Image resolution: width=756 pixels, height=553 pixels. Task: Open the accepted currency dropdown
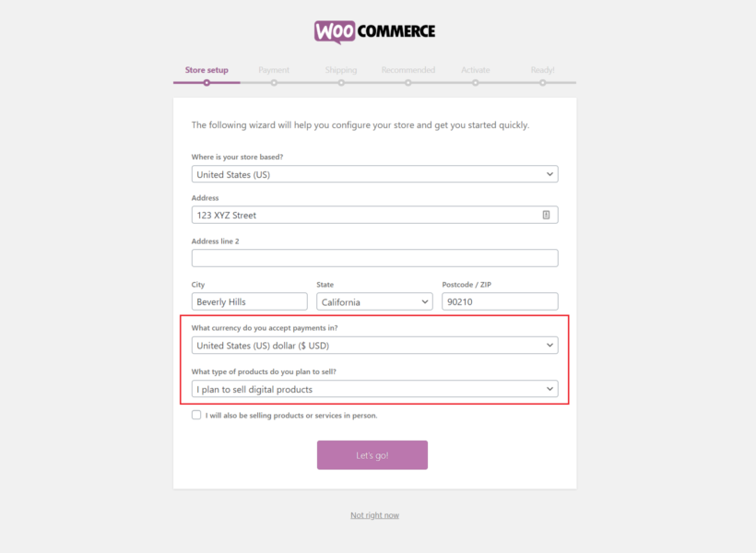click(374, 345)
